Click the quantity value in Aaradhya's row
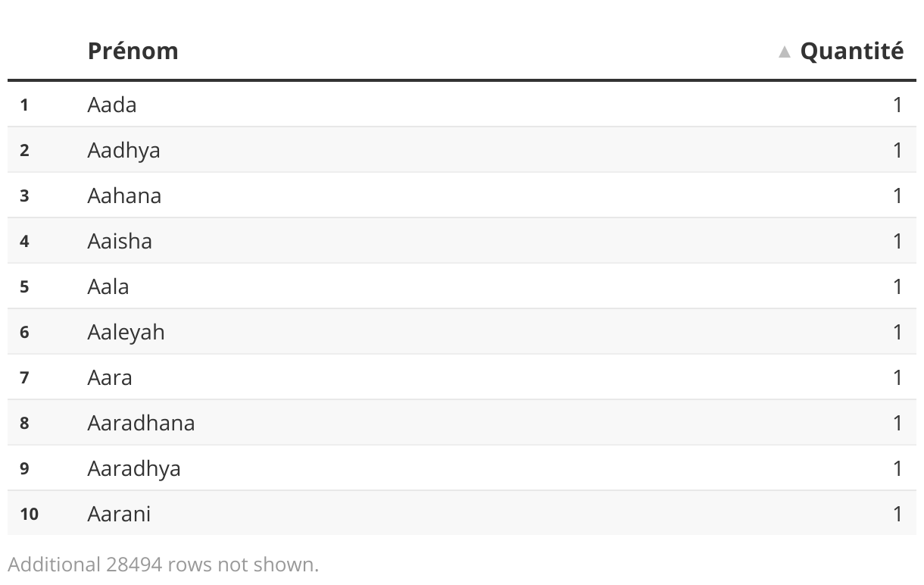This screenshot has height=585, width=924. [897, 468]
